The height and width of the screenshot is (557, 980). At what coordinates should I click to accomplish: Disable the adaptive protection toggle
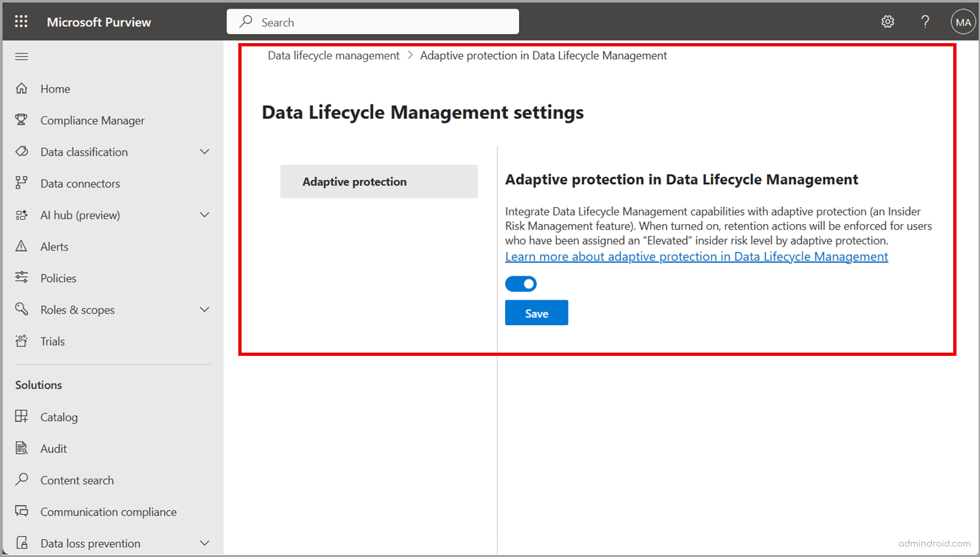520,283
